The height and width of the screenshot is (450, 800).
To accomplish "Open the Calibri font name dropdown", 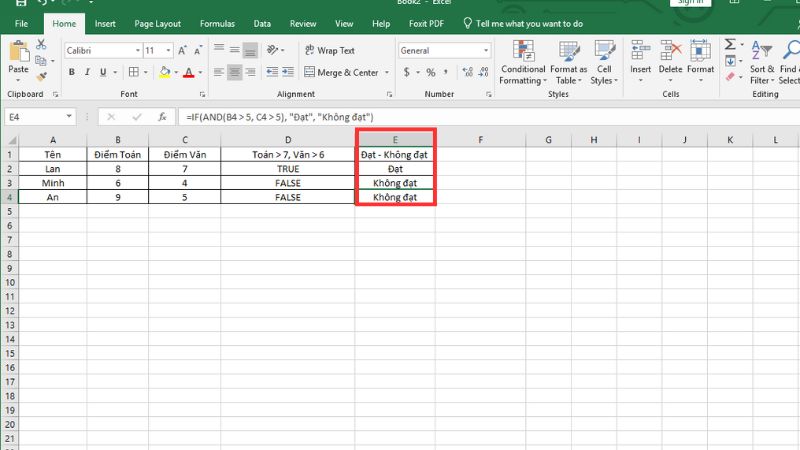I will click(x=136, y=50).
